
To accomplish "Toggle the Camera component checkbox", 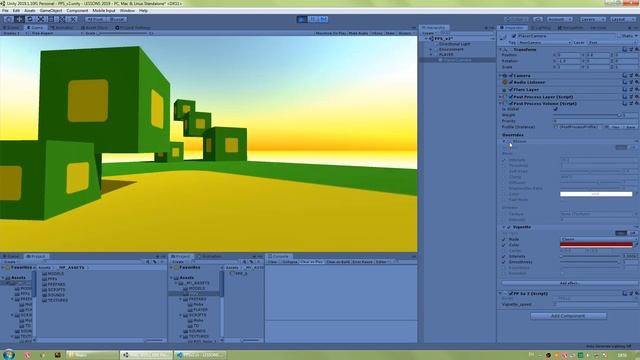I will tap(511, 76).
